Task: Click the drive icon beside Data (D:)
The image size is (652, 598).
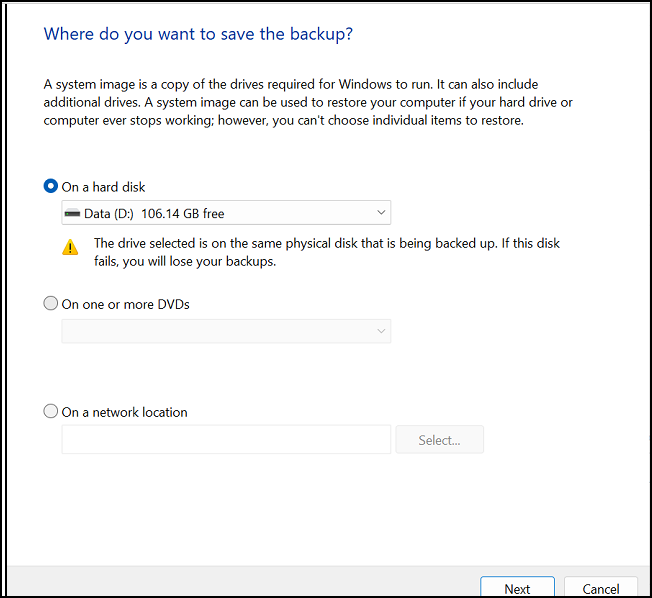Action: pos(71,213)
